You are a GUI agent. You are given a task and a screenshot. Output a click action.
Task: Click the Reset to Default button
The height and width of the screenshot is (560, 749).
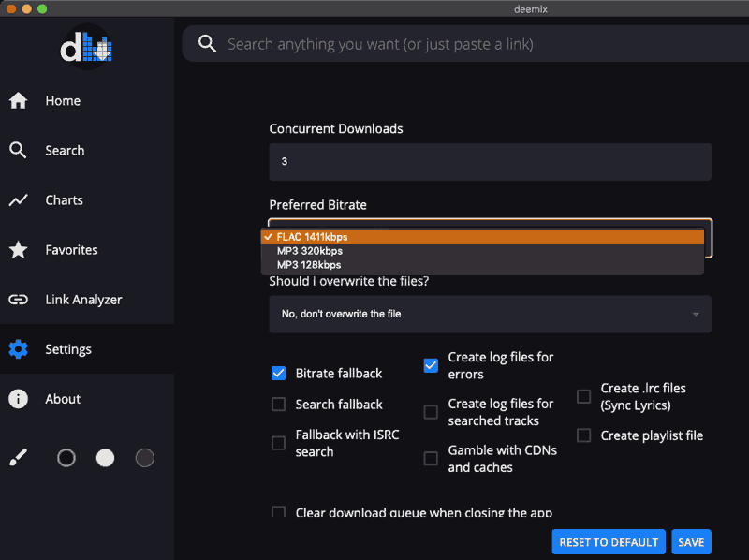click(x=609, y=542)
